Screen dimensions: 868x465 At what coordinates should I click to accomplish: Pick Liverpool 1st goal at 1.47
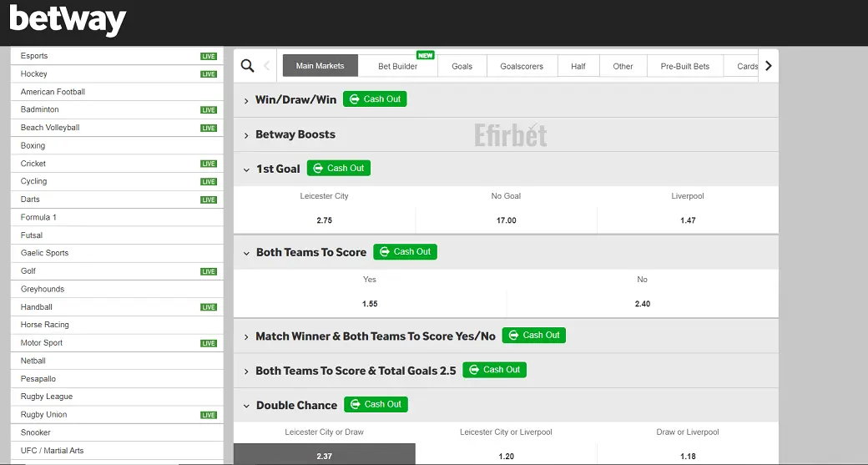688,220
